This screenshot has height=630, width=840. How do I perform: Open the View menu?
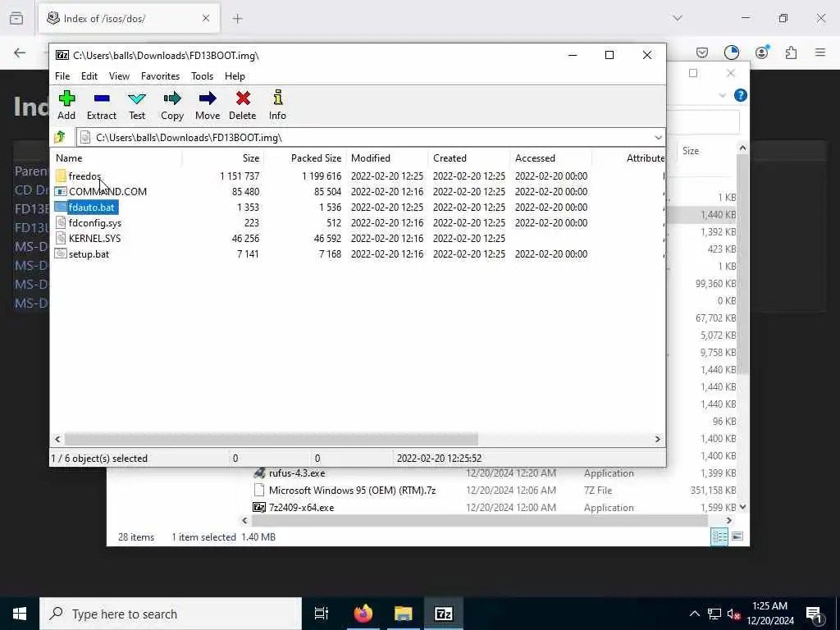pyautogui.click(x=119, y=76)
